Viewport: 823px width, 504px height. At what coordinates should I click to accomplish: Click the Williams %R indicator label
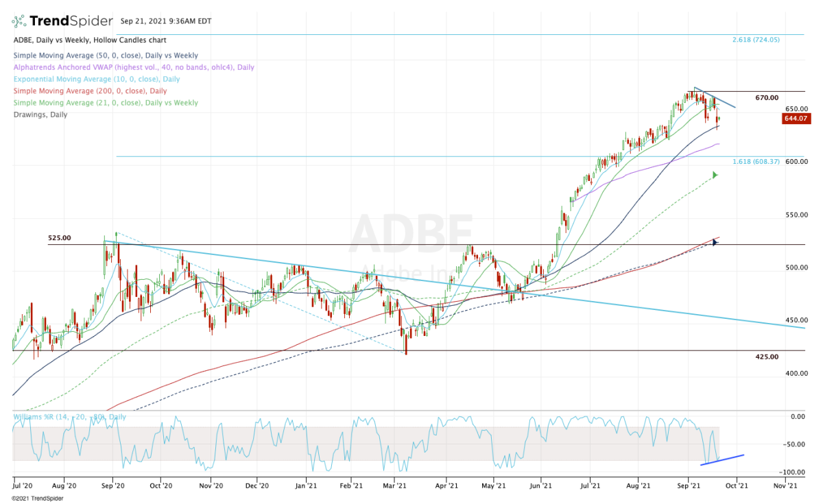(70, 416)
